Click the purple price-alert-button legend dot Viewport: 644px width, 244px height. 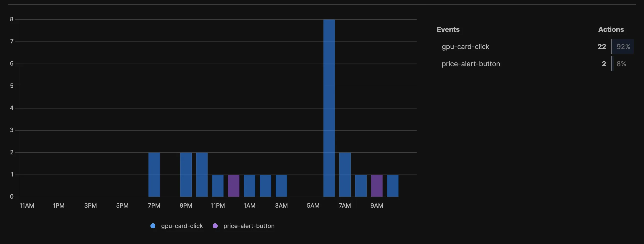coord(215,226)
